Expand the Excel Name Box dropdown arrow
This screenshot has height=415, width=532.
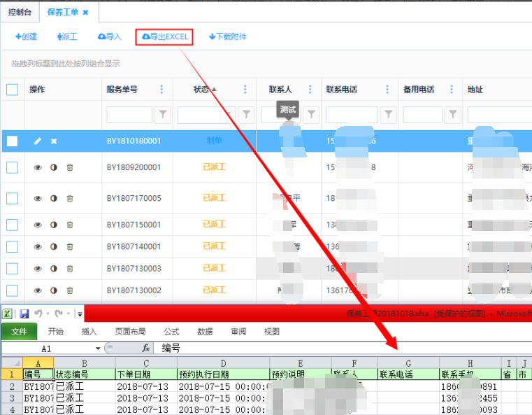(x=98, y=348)
